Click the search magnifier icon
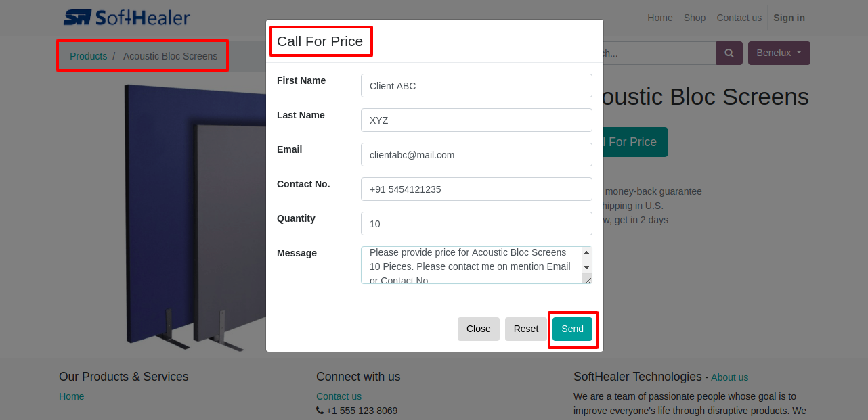This screenshot has height=420, width=868. pyautogui.click(x=729, y=53)
